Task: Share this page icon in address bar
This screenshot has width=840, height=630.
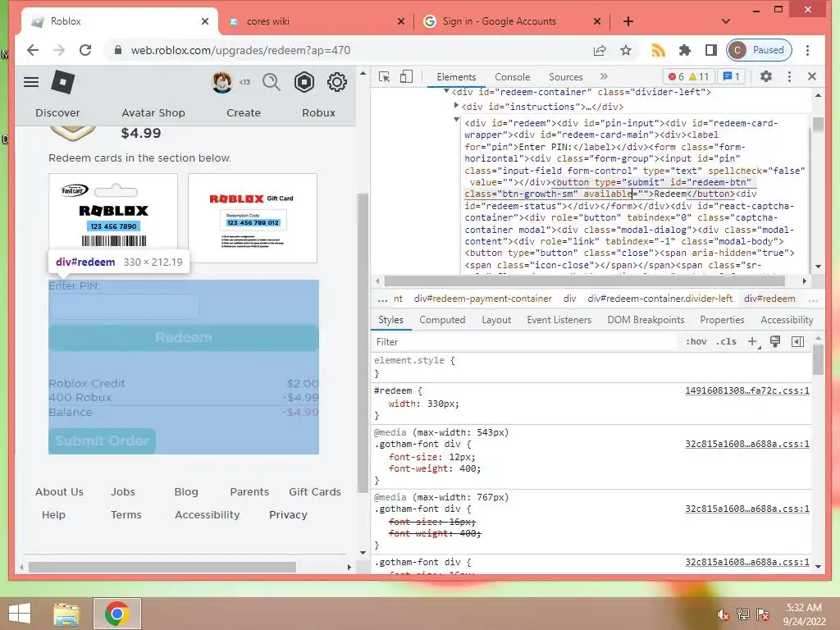Action: point(600,50)
